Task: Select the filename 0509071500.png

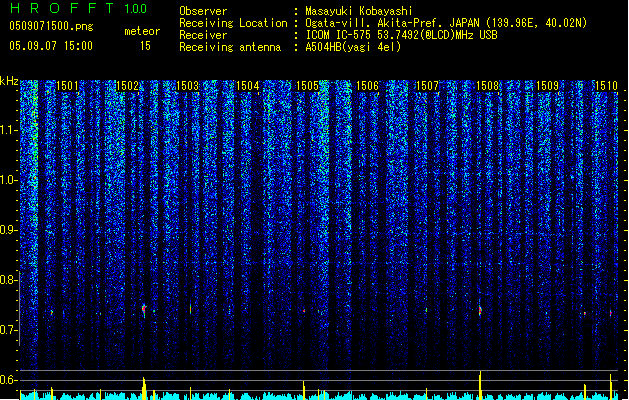Action: (51, 26)
